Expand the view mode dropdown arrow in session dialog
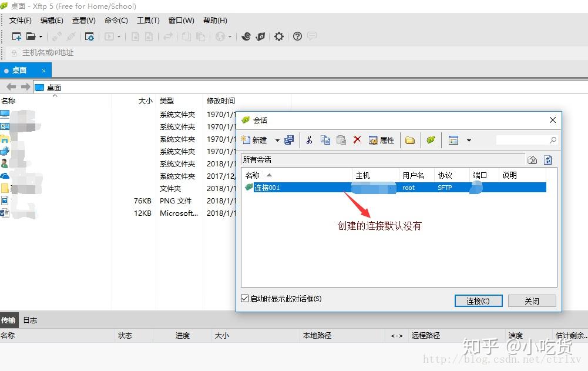This screenshot has height=371, width=588. point(469,141)
